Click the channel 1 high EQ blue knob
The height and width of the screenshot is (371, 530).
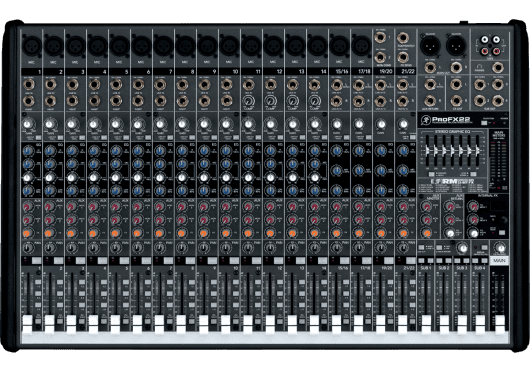click(28, 150)
